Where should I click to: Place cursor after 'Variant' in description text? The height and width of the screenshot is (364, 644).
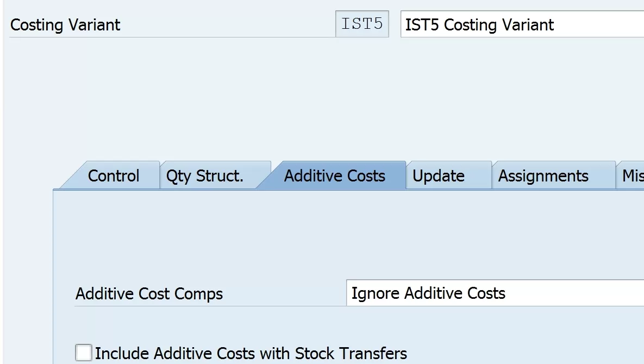(555, 25)
